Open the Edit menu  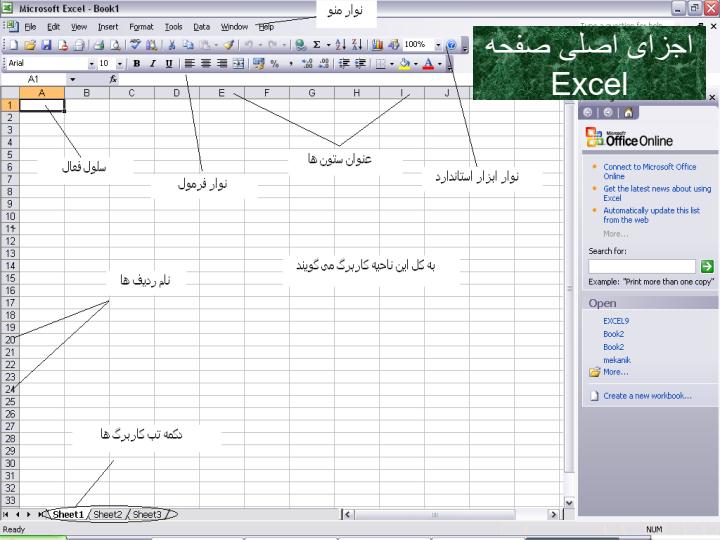54,27
